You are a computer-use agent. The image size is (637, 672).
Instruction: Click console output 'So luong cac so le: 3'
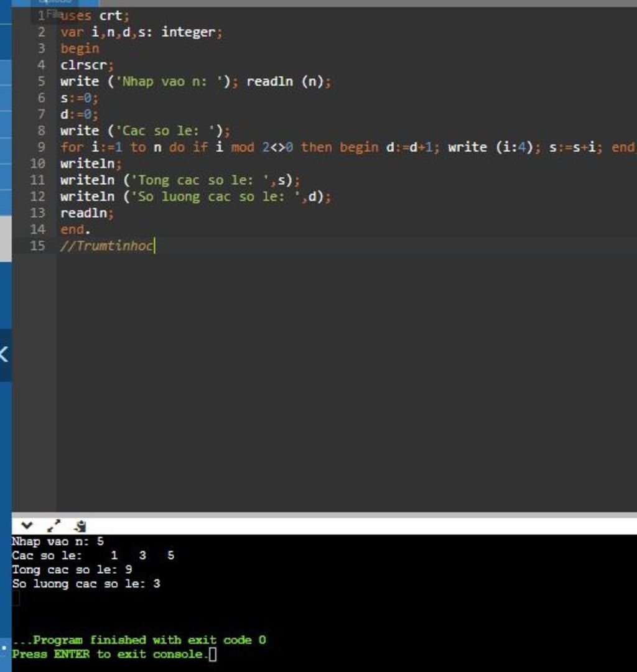86,584
